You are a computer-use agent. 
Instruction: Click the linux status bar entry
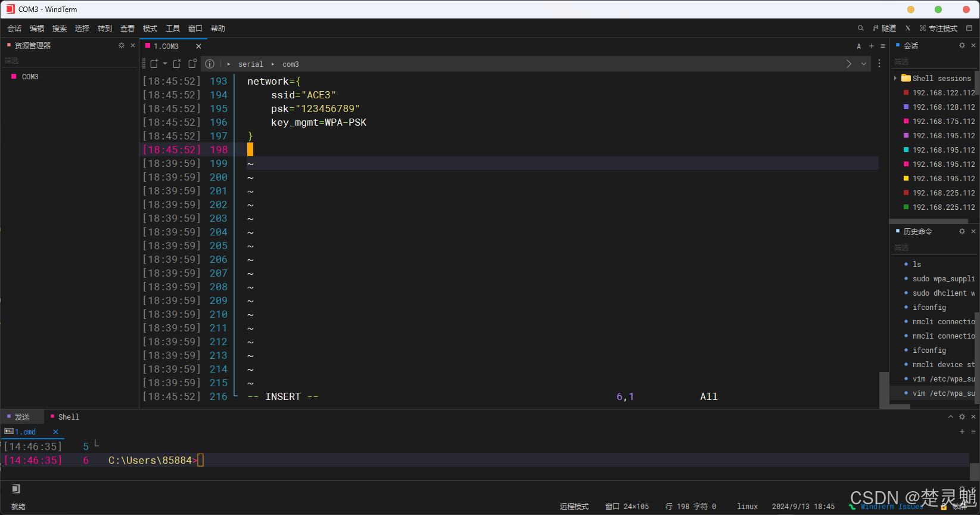tap(747, 507)
